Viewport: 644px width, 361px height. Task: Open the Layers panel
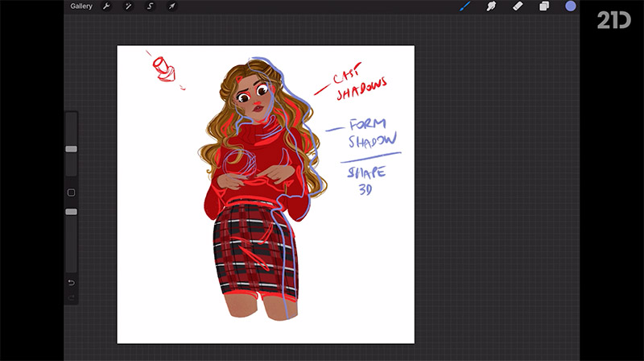click(x=543, y=6)
